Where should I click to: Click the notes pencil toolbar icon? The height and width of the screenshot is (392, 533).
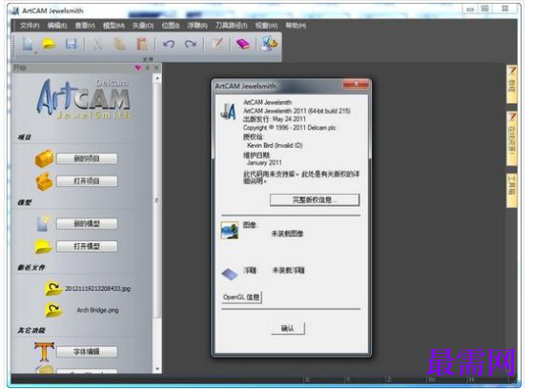point(217,44)
